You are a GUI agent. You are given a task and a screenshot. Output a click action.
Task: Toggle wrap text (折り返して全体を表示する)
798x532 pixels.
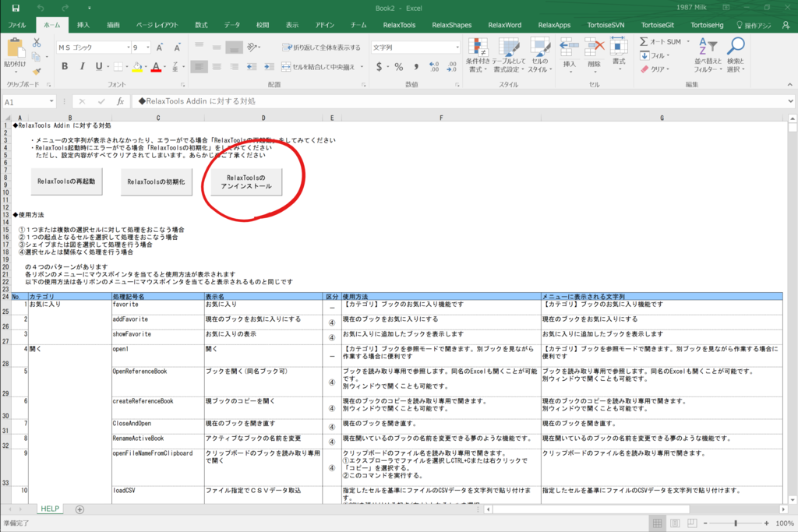(321, 48)
